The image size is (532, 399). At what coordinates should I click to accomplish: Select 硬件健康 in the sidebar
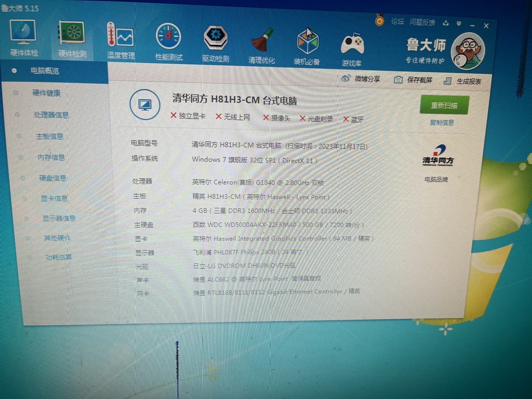click(46, 93)
